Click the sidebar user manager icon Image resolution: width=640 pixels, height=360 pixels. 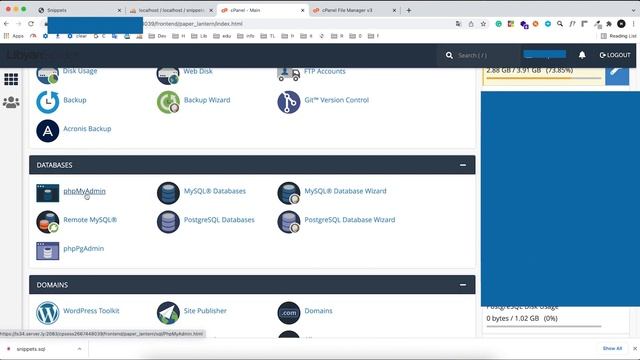pyautogui.click(x=11, y=102)
